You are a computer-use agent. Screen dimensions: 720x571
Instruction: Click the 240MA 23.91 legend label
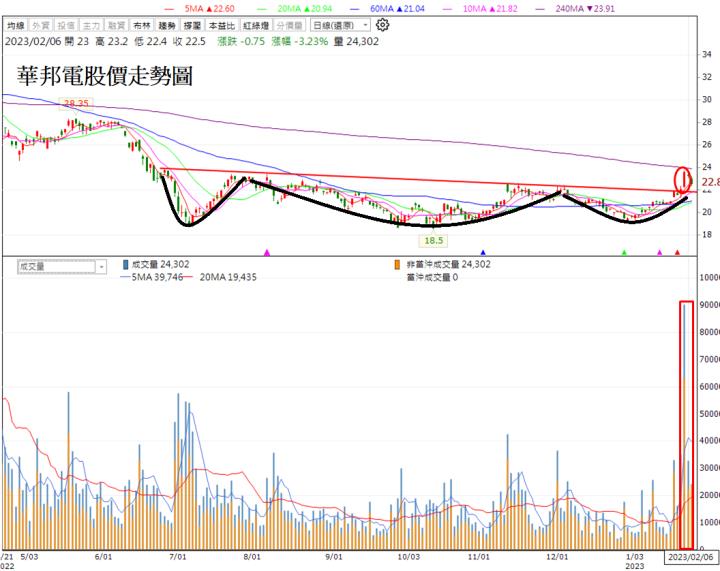pos(585,8)
